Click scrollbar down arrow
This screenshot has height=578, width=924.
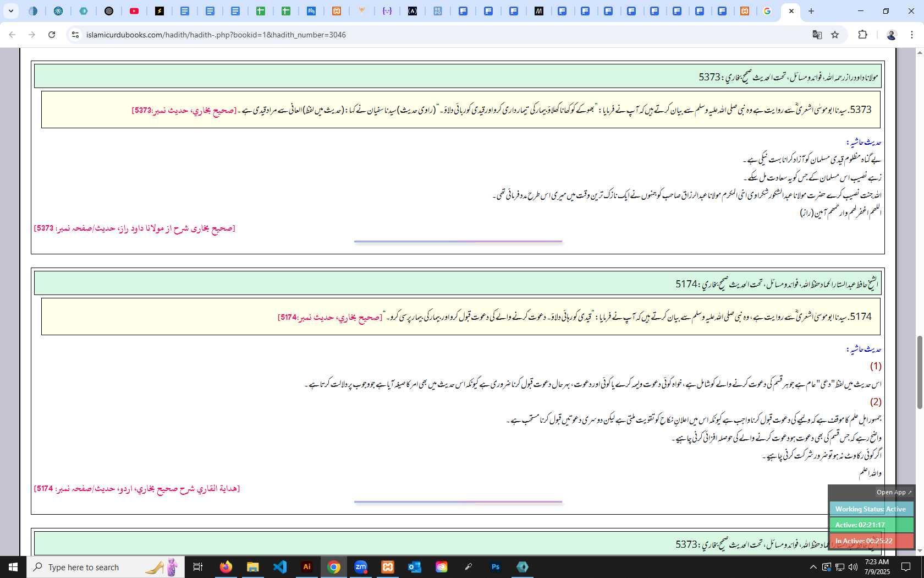pos(920,549)
